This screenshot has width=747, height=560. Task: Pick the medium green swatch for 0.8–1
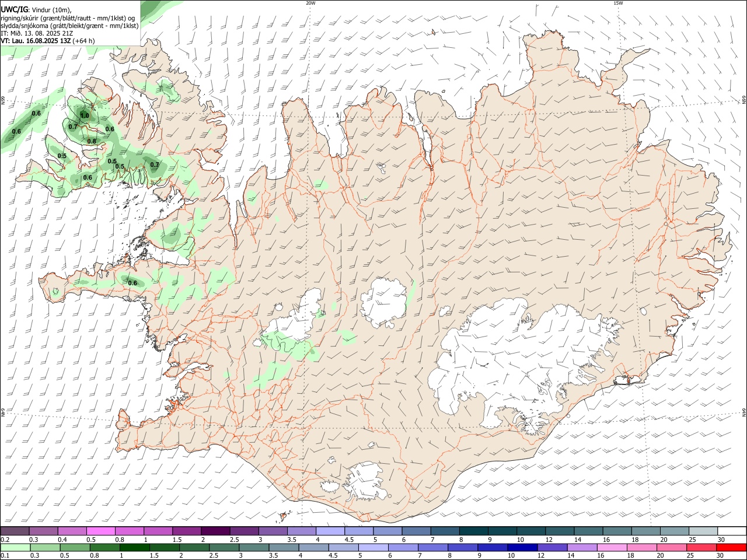(104, 547)
